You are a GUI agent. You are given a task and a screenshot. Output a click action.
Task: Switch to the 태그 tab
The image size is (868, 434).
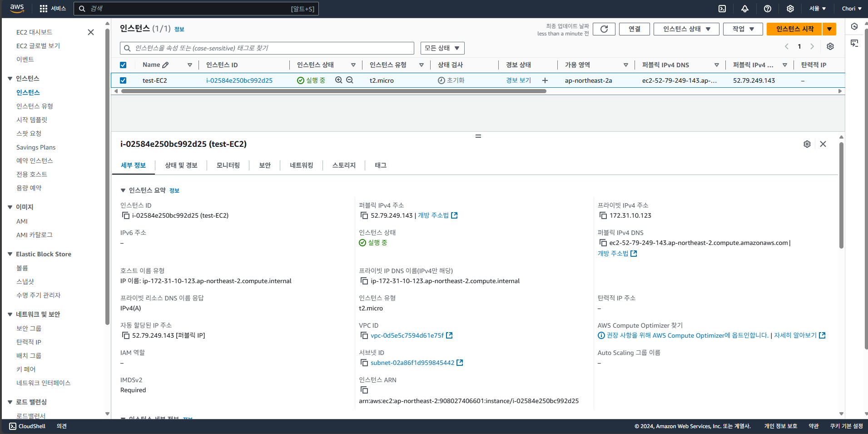pos(381,165)
